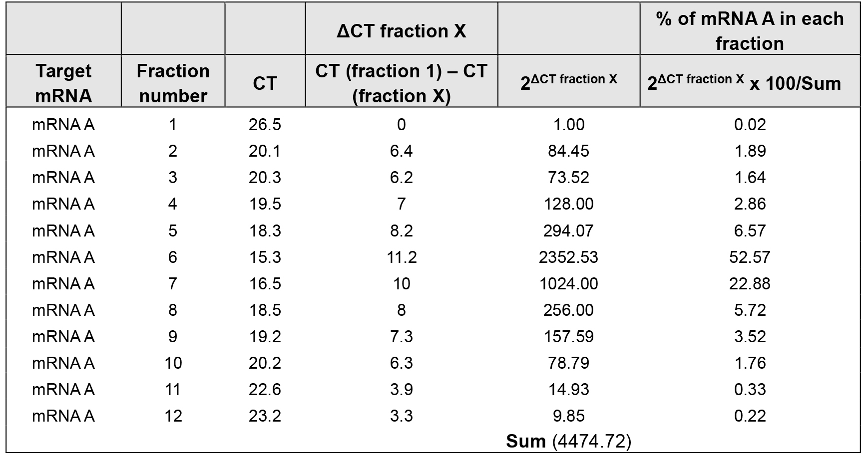
Task: Select the mRNA A label in fraction 4 row
Action: [63, 204]
